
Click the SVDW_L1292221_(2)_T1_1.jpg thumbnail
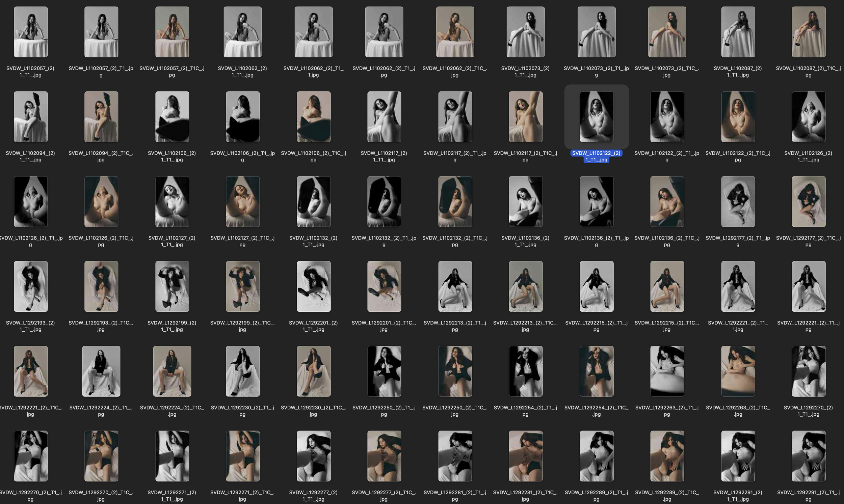[x=737, y=286]
